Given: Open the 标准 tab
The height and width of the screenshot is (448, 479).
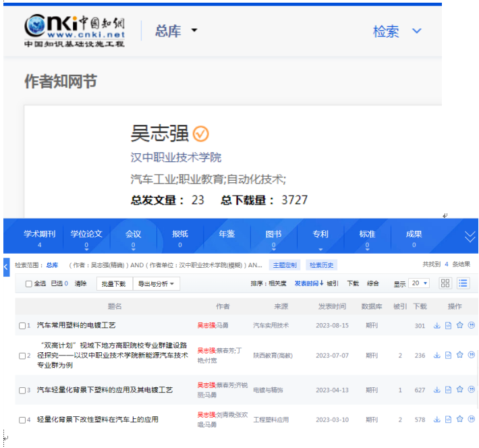Looking at the screenshot, I should coord(367,237).
